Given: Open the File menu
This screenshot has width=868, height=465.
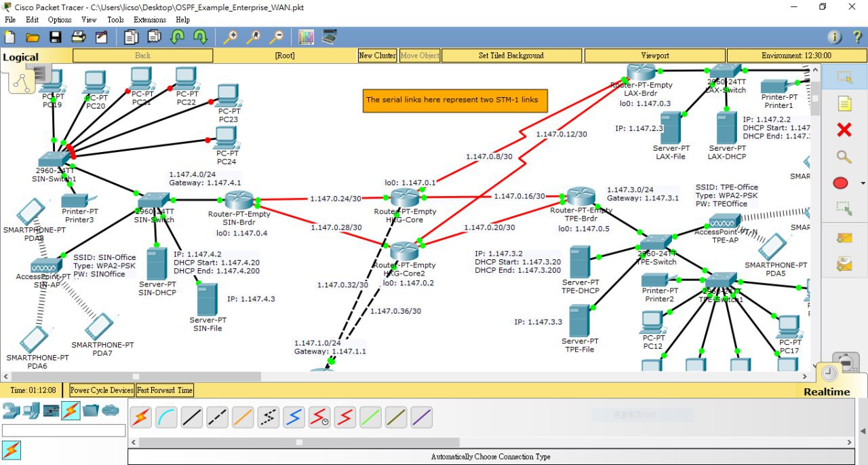Looking at the screenshot, I should [9, 20].
